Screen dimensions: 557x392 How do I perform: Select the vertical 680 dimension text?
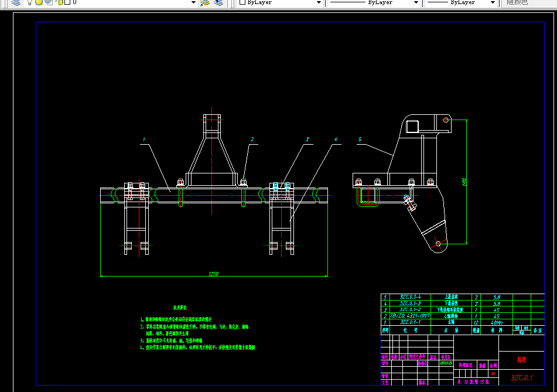pyautogui.click(x=464, y=182)
